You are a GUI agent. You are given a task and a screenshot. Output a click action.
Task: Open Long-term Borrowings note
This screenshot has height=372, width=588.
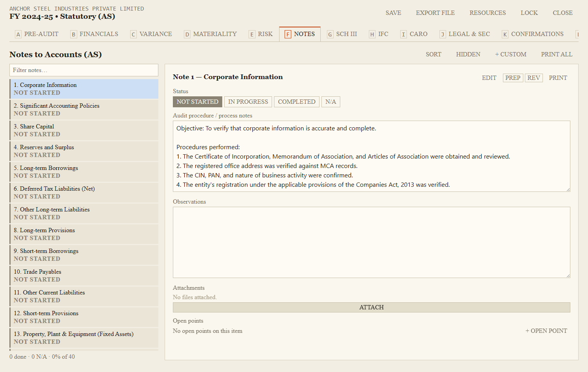[84, 172]
